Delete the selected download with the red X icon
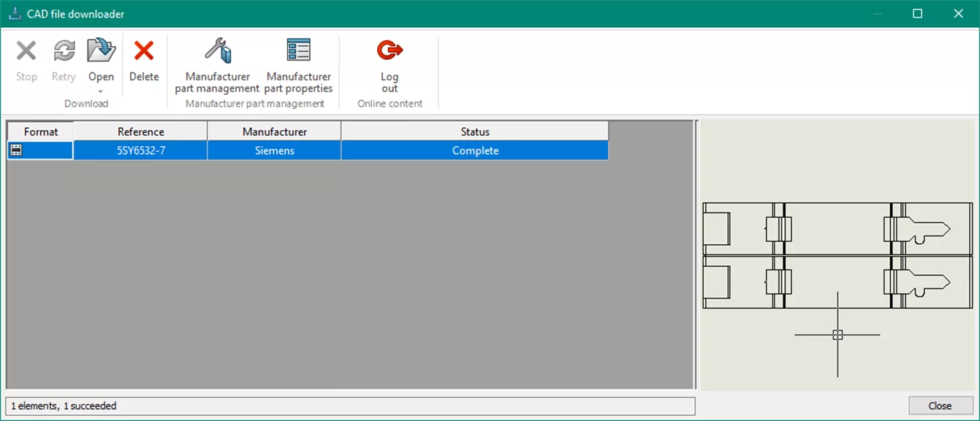 point(144,51)
